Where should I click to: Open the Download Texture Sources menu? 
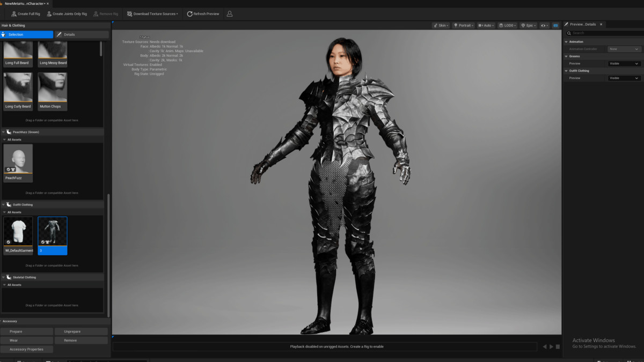point(152,14)
